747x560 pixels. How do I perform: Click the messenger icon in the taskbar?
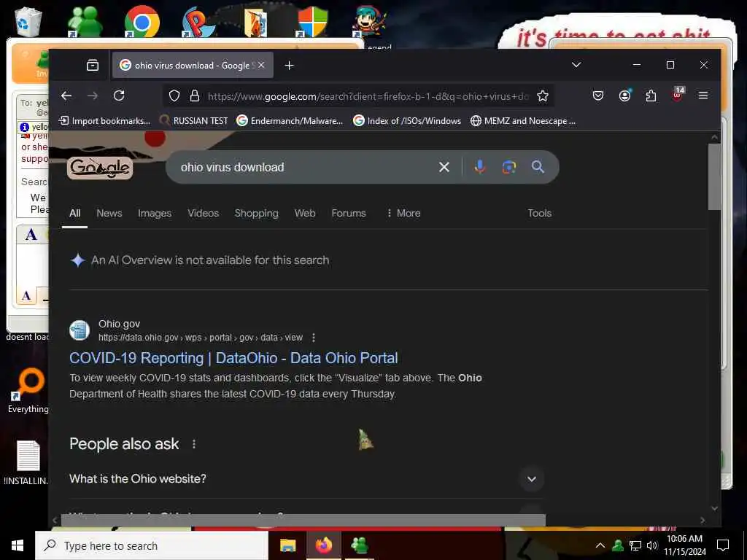(x=359, y=545)
